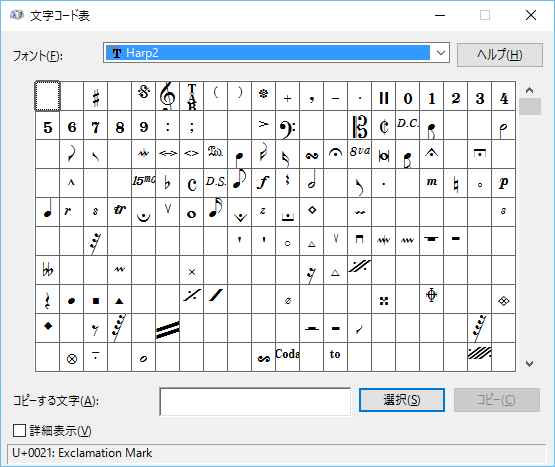Select the forte f dynamic glyph

click(263, 183)
